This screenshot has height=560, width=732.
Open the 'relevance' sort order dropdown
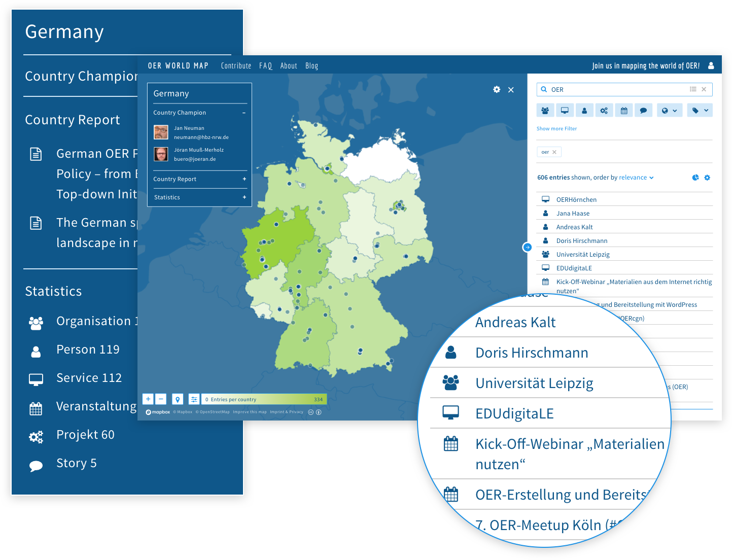(636, 178)
